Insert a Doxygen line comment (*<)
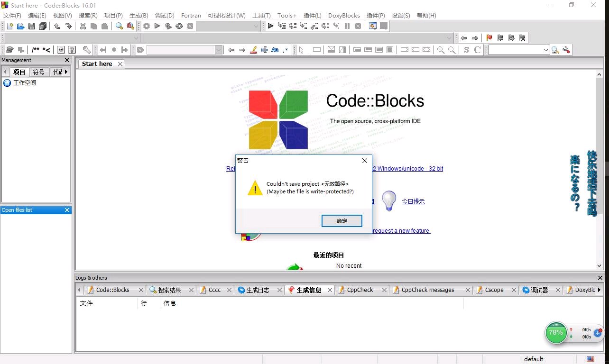This screenshot has width=609, height=364. click(x=46, y=50)
